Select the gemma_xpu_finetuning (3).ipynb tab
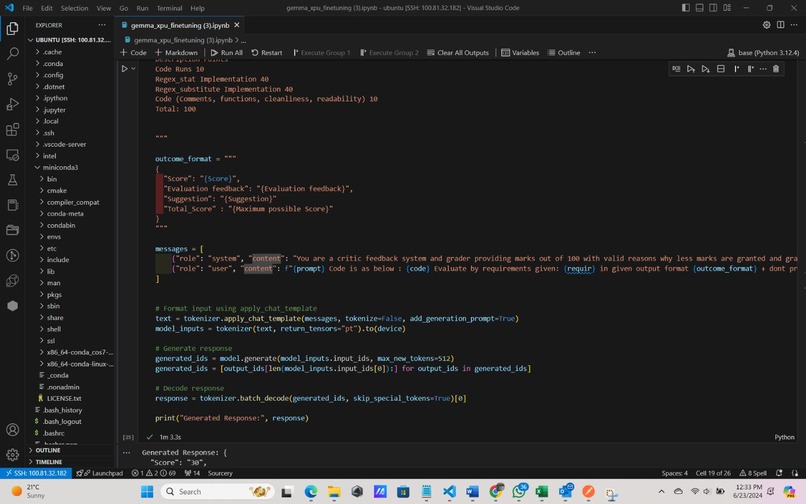Screen dimensions: 806x504 pyautogui.click(x=180, y=25)
